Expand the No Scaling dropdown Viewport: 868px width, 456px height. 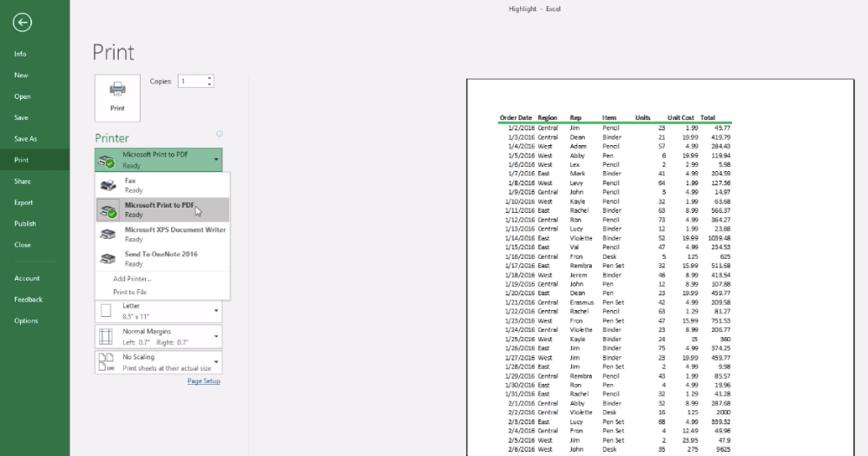click(215, 361)
